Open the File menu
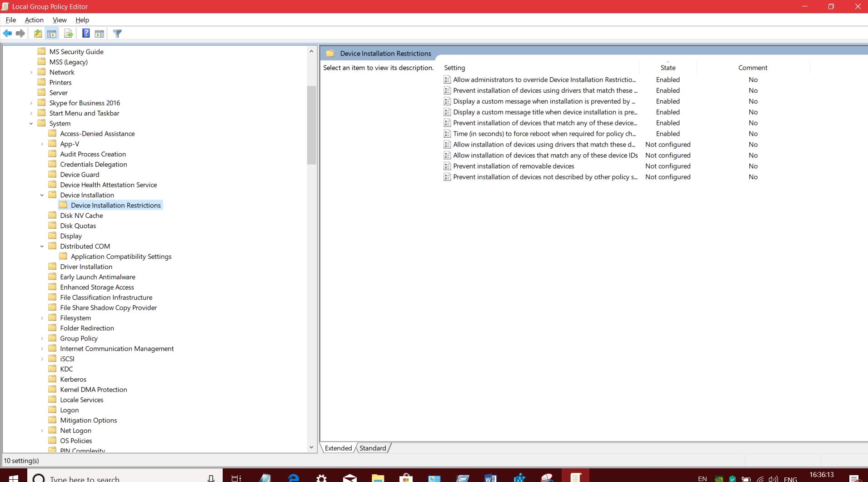The image size is (868, 482). coord(11,20)
